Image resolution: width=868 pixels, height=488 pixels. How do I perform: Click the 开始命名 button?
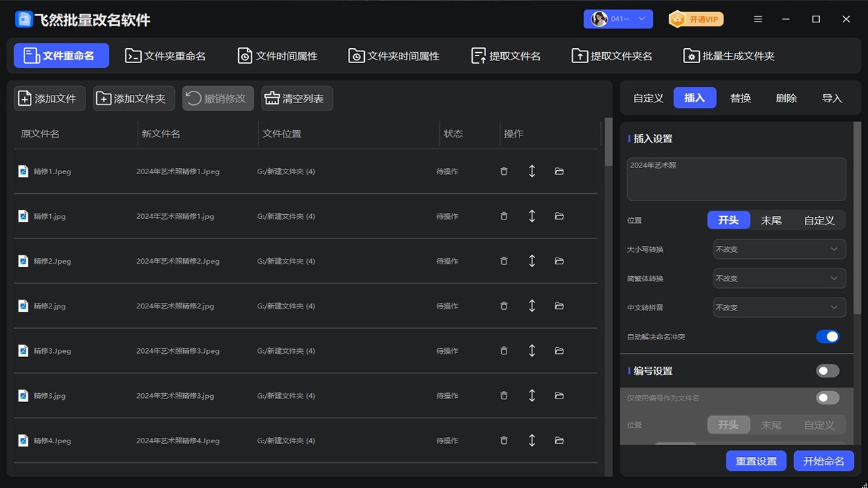(823, 461)
